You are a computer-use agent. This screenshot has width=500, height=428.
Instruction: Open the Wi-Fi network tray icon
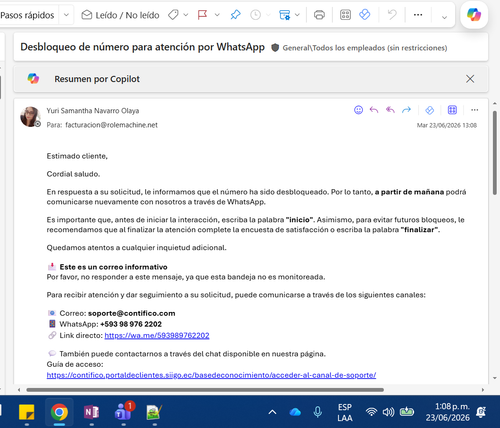(x=371, y=412)
